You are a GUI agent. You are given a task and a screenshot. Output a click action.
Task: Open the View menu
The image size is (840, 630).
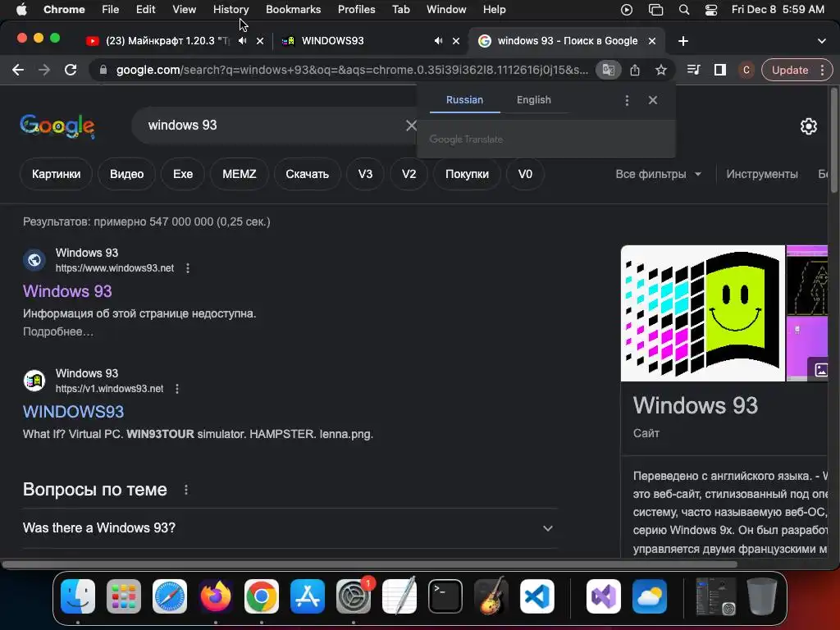[184, 9]
